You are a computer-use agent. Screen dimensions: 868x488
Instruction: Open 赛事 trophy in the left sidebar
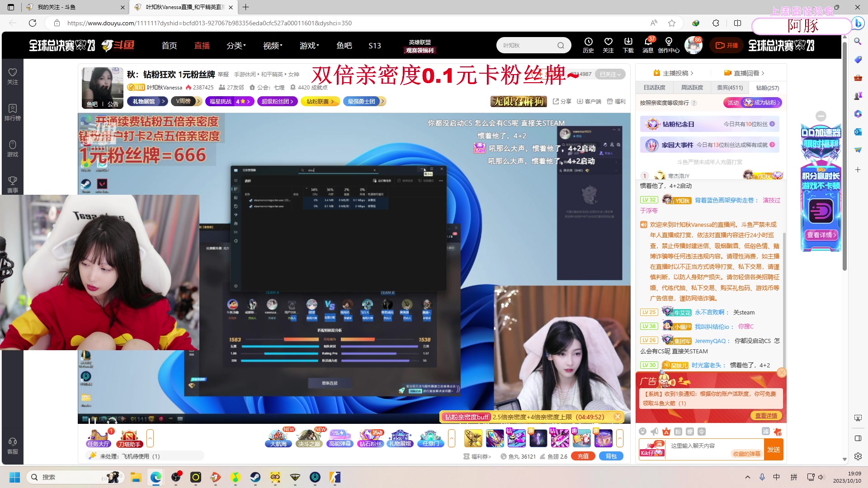tap(13, 184)
